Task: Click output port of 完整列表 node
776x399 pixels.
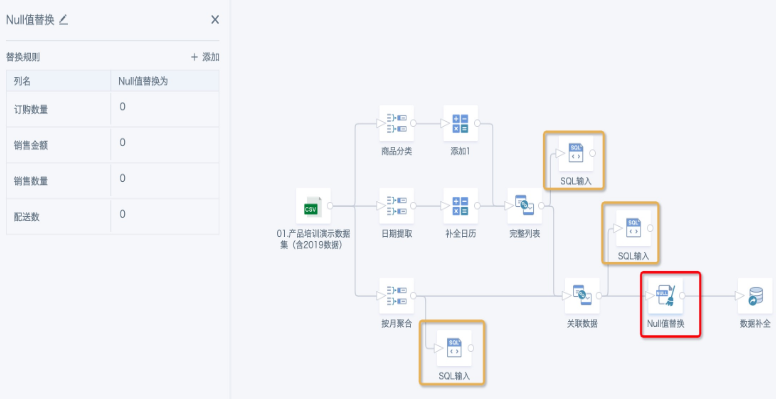Action: [541, 205]
